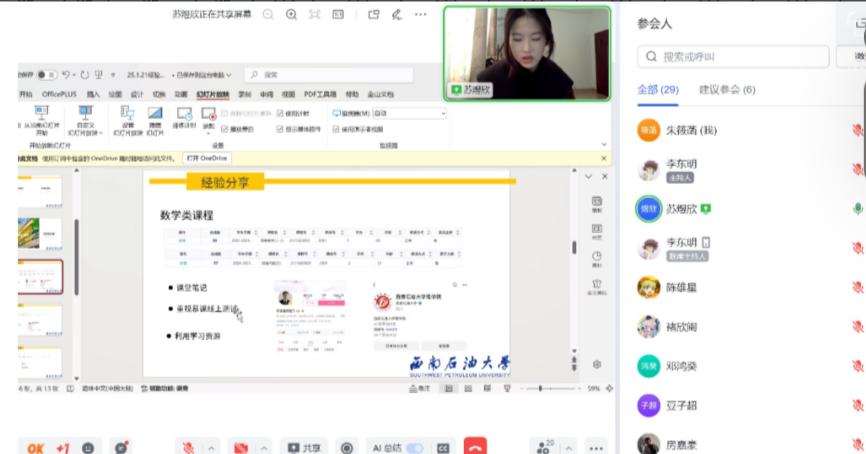Open more meeting options ellipsis
The width and height of the screenshot is (866, 454).
click(x=595, y=448)
